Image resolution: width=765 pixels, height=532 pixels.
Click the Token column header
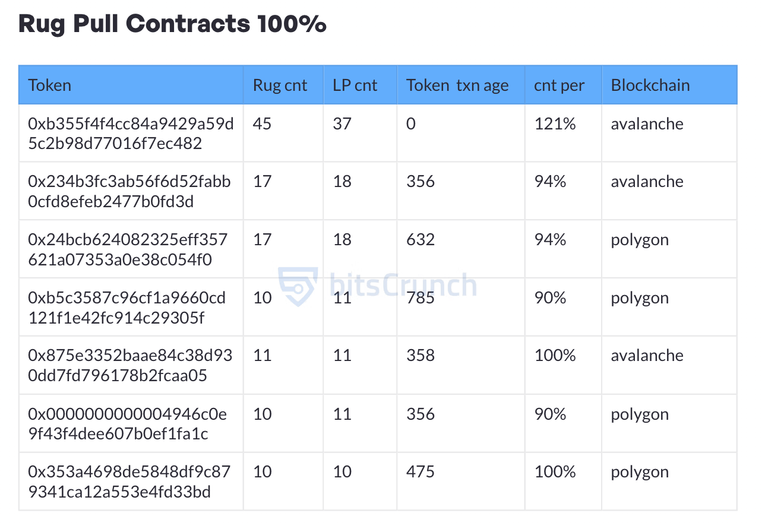[x=50, y=85]
